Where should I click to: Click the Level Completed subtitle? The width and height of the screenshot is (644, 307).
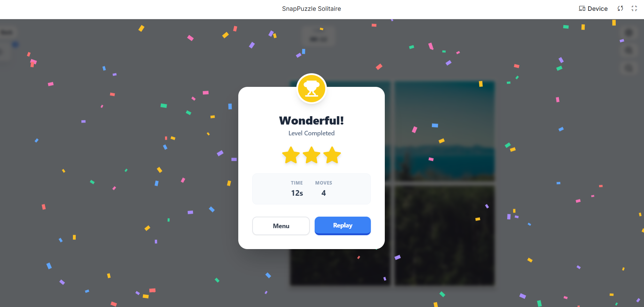[x=312, y=133]
